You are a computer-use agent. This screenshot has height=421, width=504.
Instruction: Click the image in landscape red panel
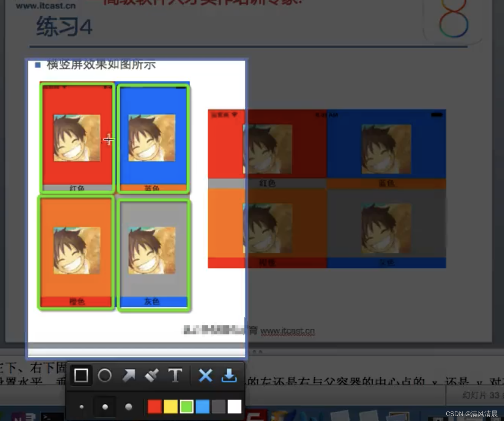(x=268, y=149)
